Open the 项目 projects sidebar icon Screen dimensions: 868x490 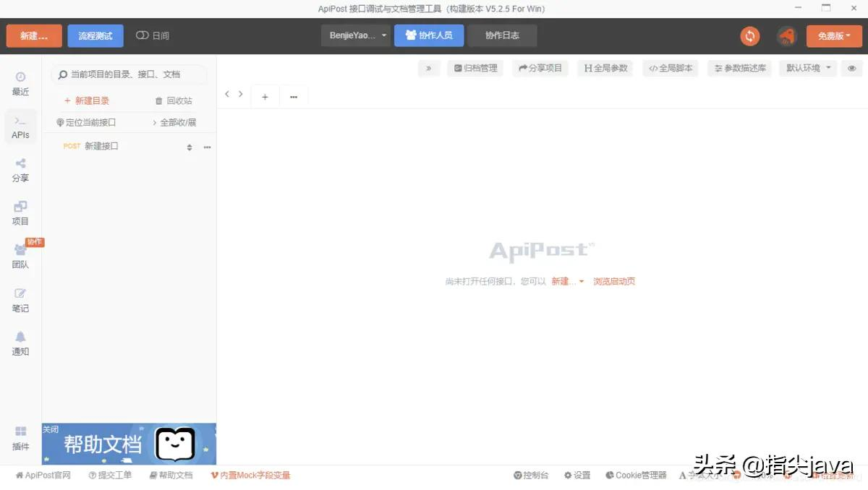click(x=20, y=214)
